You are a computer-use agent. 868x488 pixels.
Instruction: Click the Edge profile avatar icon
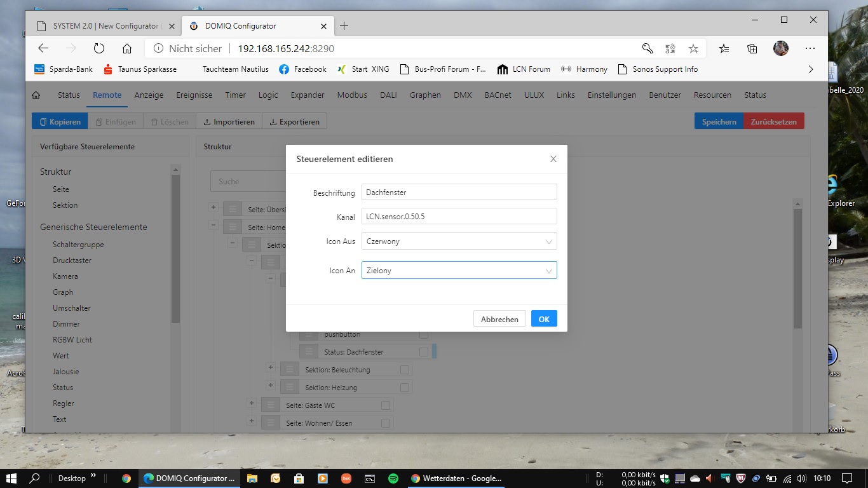pyautogui.click(x=780, y=48)
